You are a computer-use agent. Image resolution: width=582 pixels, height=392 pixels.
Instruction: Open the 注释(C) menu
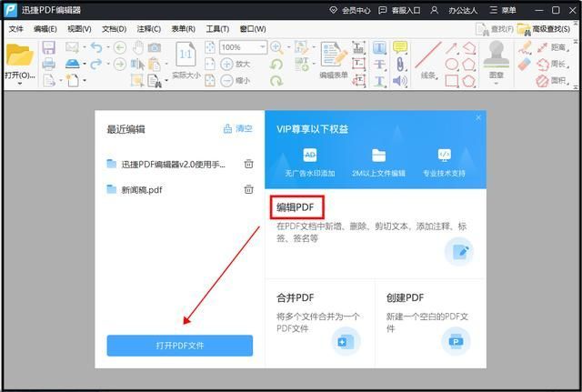coord(148,29)
